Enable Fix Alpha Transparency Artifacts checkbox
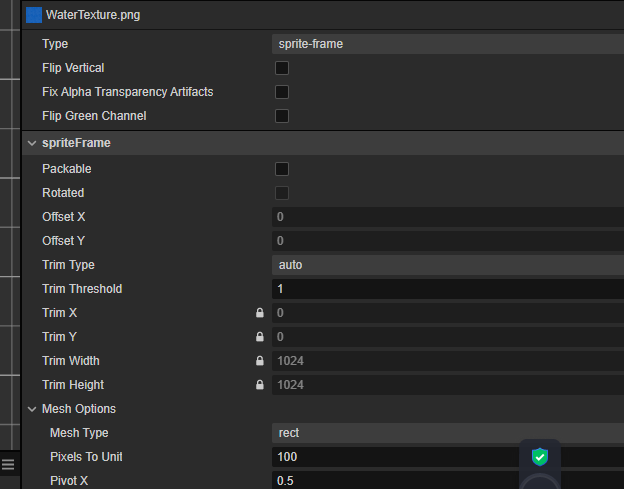 tap(282, 92)
